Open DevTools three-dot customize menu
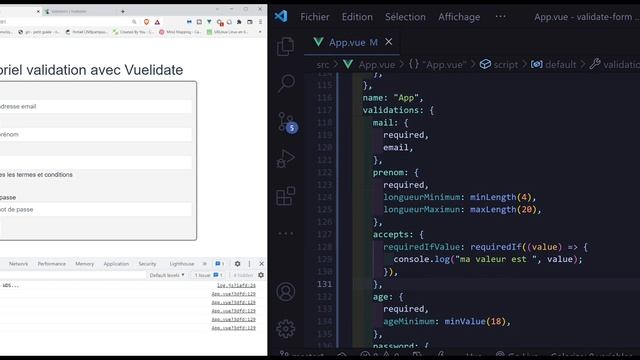Viewport: 640px width, 360px height. click(x=249, y=264)
